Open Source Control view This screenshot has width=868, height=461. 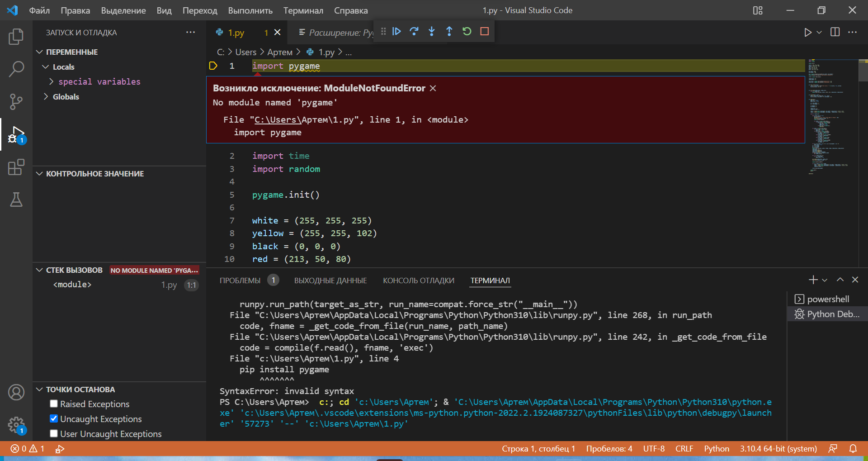click(x=16, y=102)
